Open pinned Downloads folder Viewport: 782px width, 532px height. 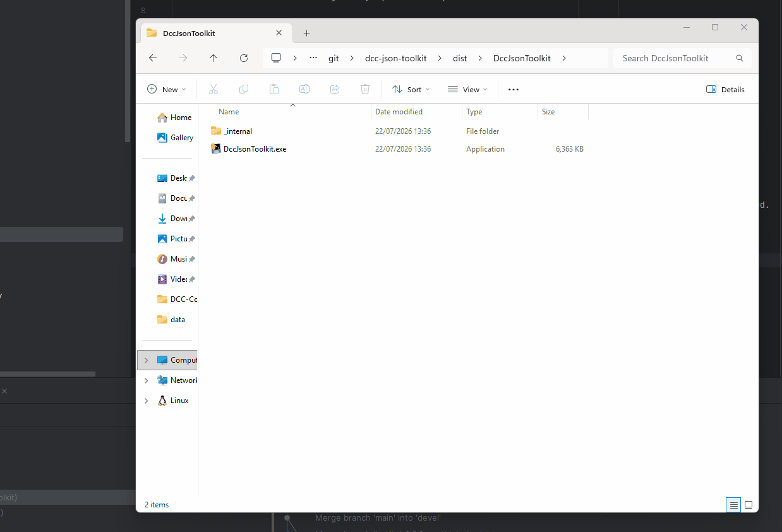coord(176,219)
